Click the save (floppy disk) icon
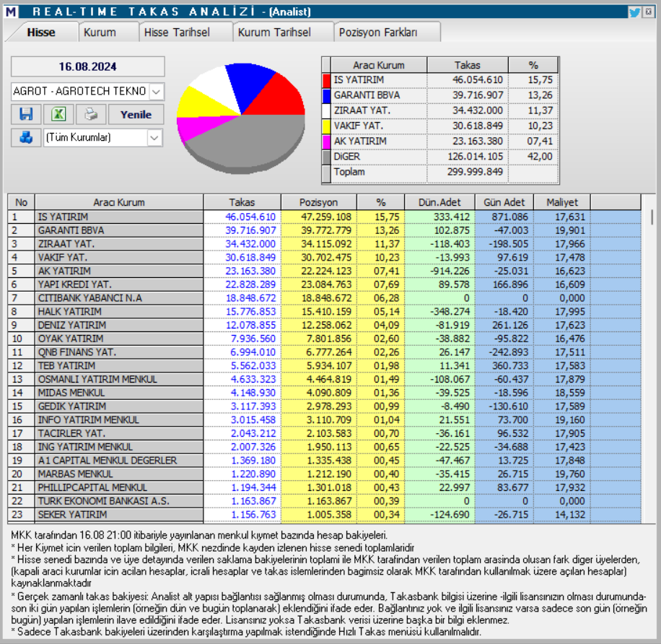Image resolution: width=661 pixels, height=644 pixels. click(x=26, y=114)
